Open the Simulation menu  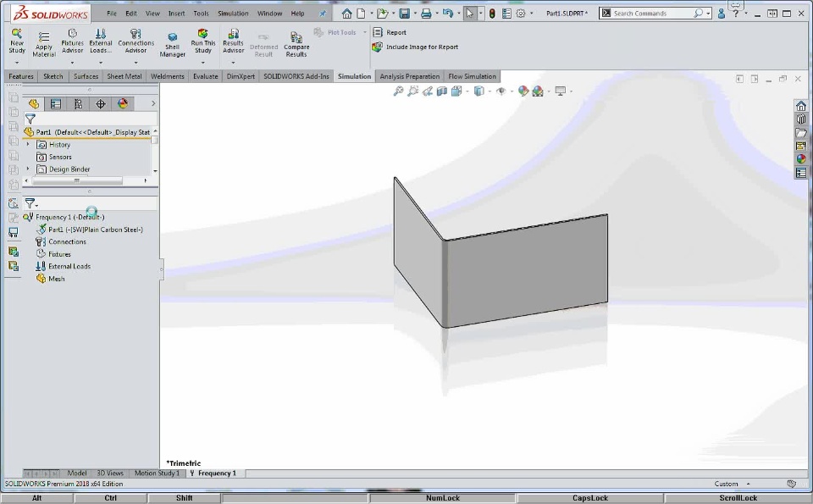click(x=233, y=14)
